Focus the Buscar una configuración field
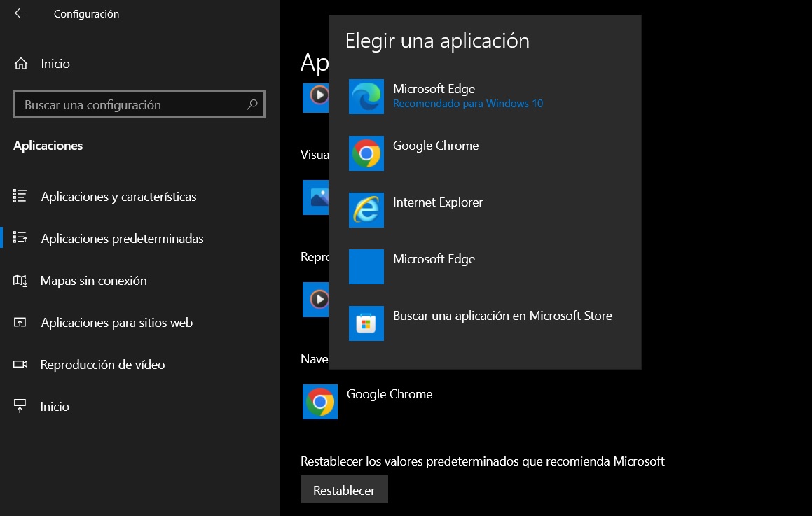Image resolution: width=812 pixels, height=516 pixels. tap(139, 104)
